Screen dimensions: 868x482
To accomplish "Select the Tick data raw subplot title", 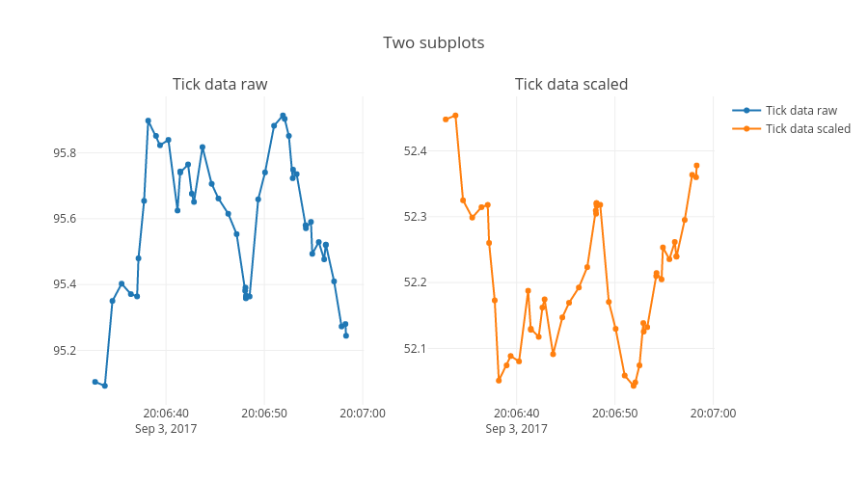I will click(220, 84).
